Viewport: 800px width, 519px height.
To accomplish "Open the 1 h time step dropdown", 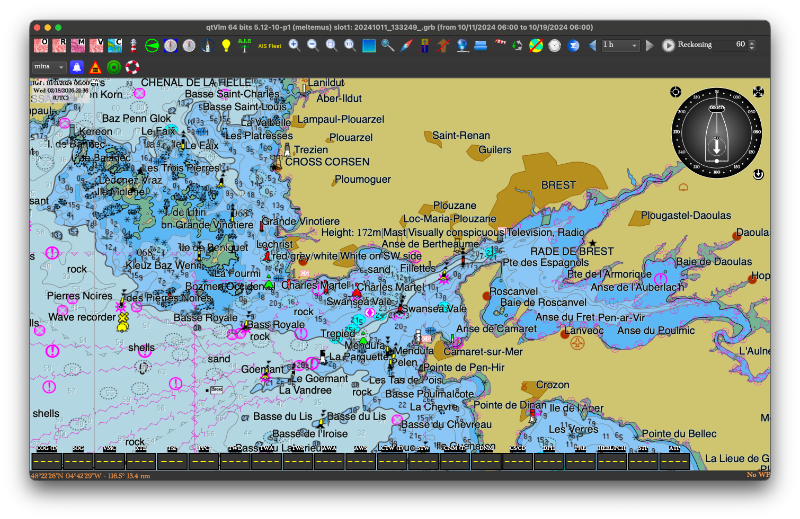I will (x=621, y=45).
